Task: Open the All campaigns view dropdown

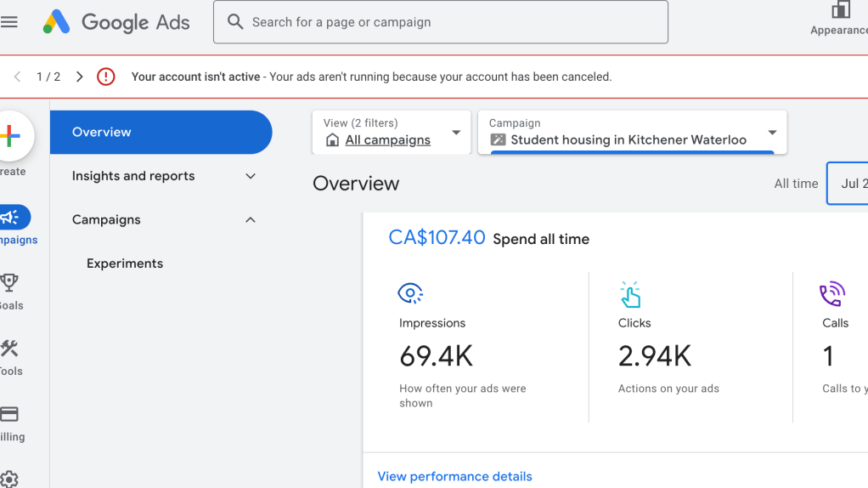Action: point(392,133)
